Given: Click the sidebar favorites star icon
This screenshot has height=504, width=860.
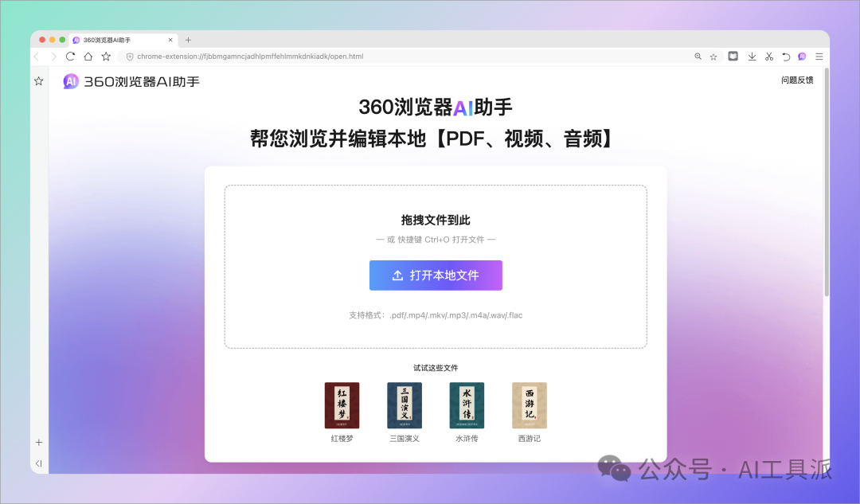Looking at the screenshot, I should coord(39,81).
